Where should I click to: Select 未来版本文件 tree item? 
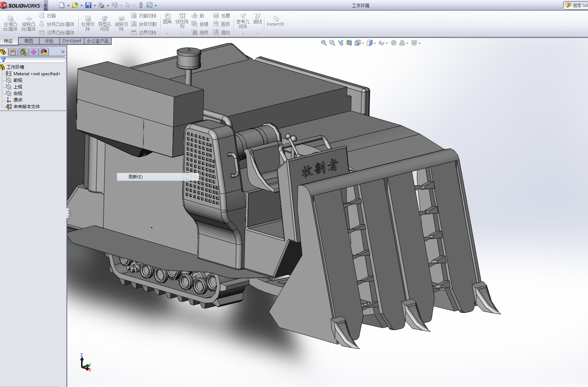[23, 106]
